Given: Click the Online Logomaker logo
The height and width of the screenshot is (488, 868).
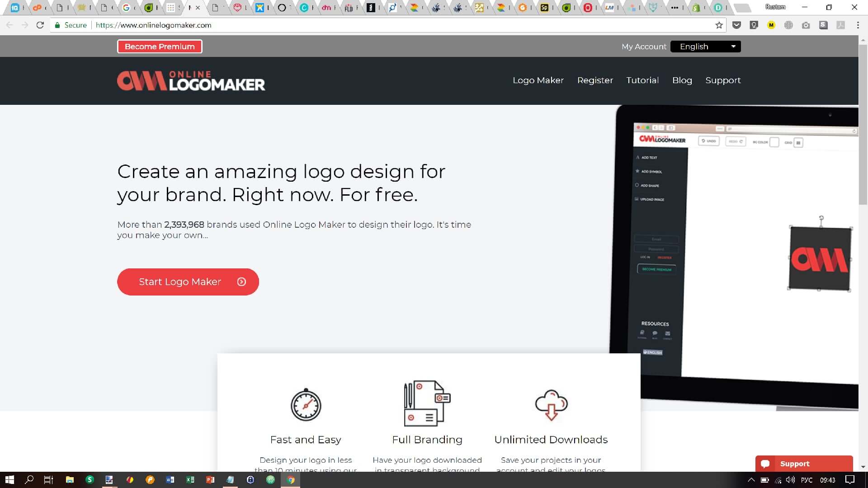Looking at the screenshot, I should 191,81.
